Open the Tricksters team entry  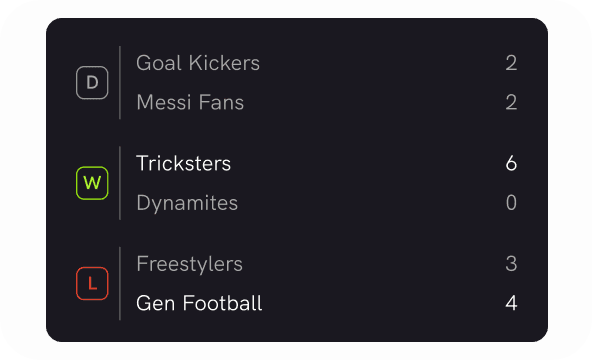(183, 163)
